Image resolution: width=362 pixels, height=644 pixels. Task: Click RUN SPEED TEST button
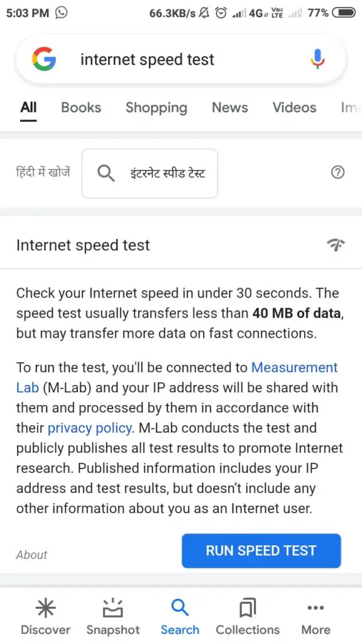(x=261, y=550)
